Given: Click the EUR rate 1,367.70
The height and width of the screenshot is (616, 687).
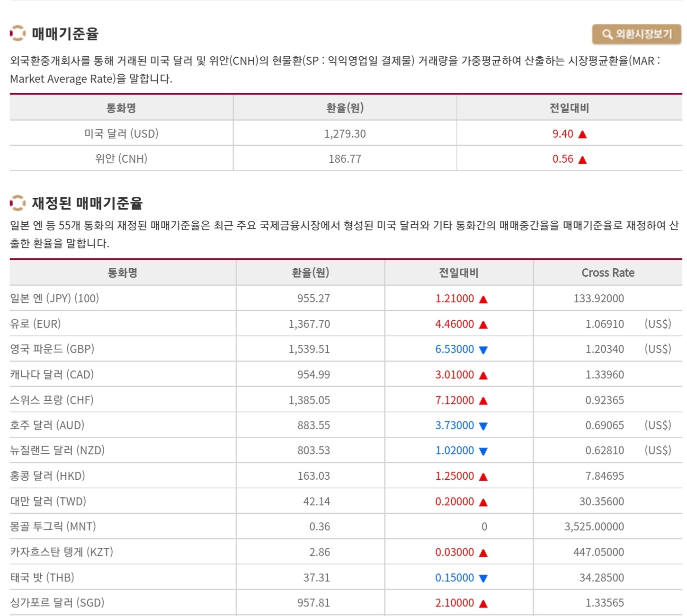Looking at the screenshot, I should pyautogui.click(x=309, y=324).
